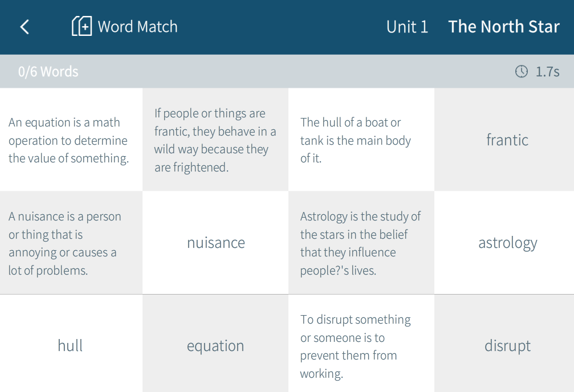The height and width of the screenshot is (392, 574).
Task: Choose the frantic definition card
Action: click(x=215, y=140)
